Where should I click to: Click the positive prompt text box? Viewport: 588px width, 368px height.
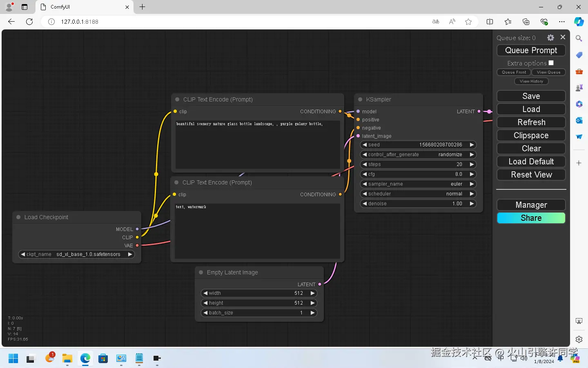pyautogui.click(x=258, y=144)
